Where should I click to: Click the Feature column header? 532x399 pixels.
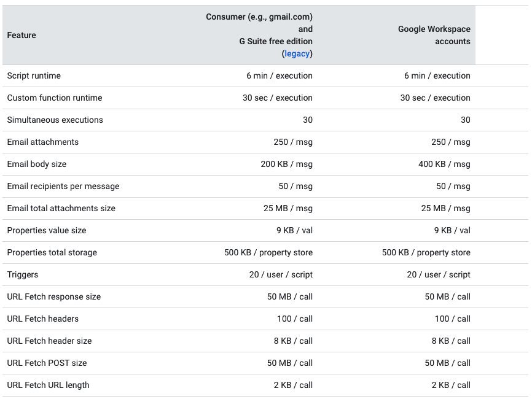[22, 35]
